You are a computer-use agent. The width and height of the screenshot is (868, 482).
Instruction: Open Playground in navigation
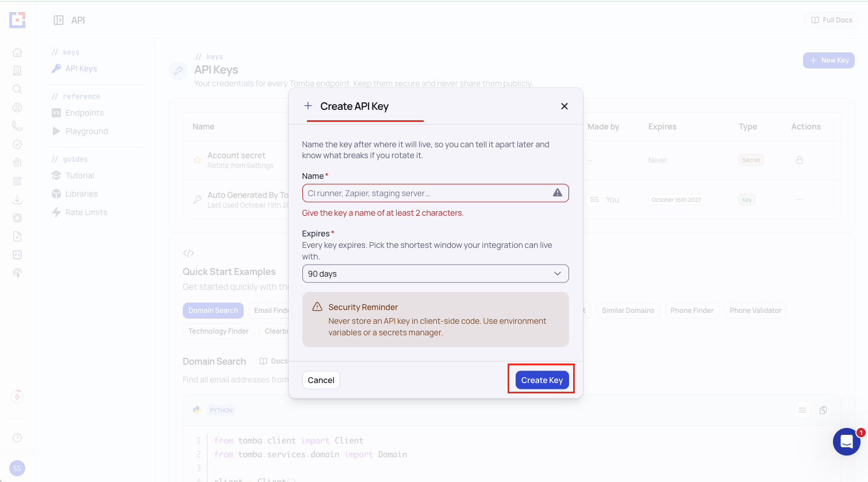pos(80,131)
